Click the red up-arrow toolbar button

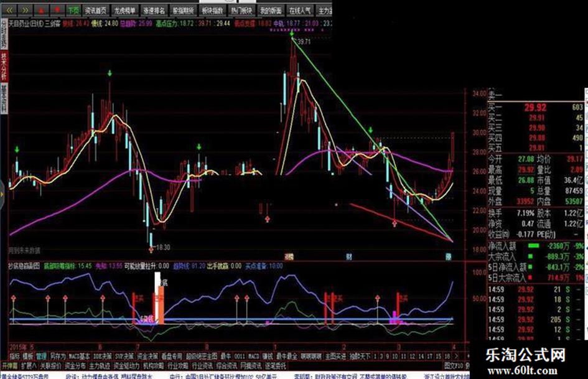tap(41, 10)
